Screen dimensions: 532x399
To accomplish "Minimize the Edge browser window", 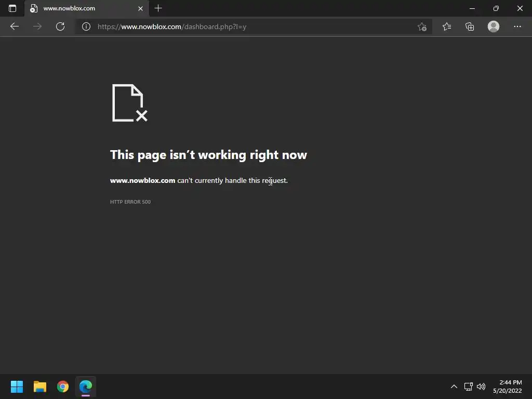I will (x=472, y=8).
